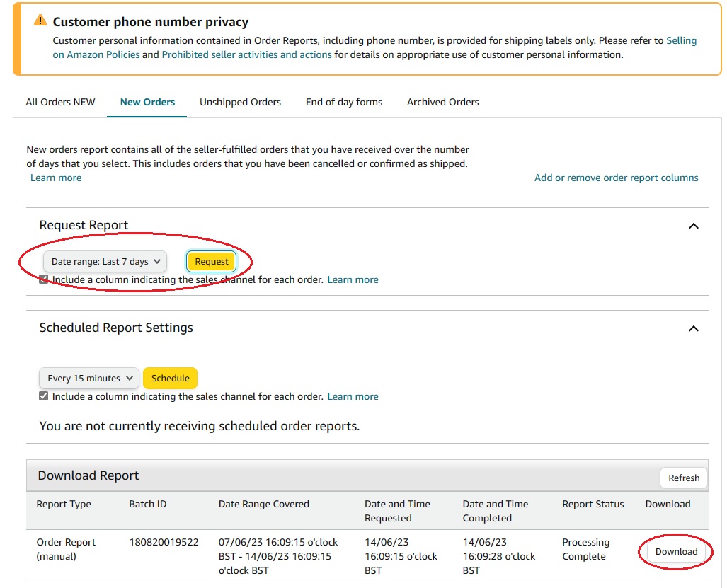
Task: Open the Every 15 minutes dropdown
Action: tap(89, 379)
